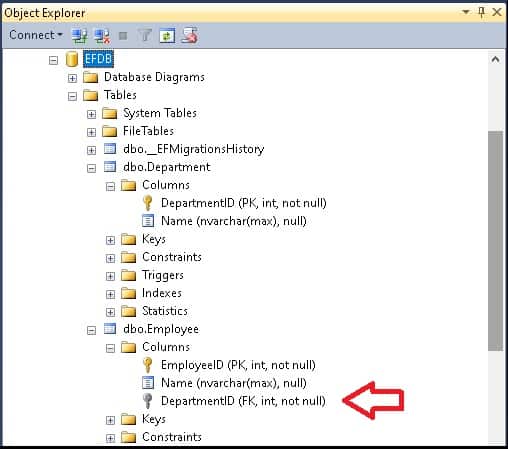Select the EFDB database label
The image size is (508, 449).
(x=98, y=59)
